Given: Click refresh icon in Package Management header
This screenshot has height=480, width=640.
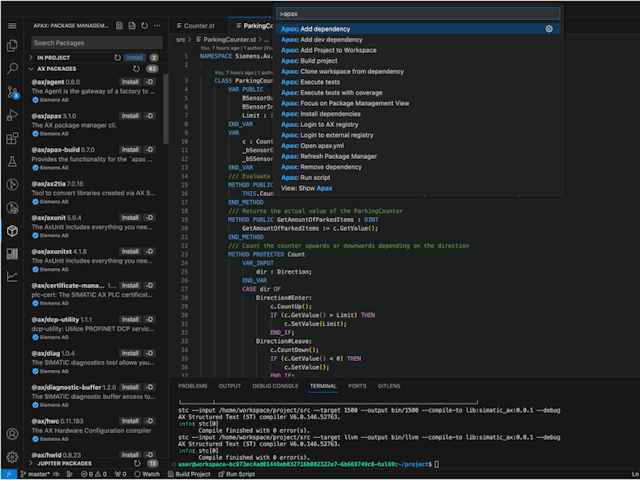Looking at the screenshot, I should (x=144, y=26).
